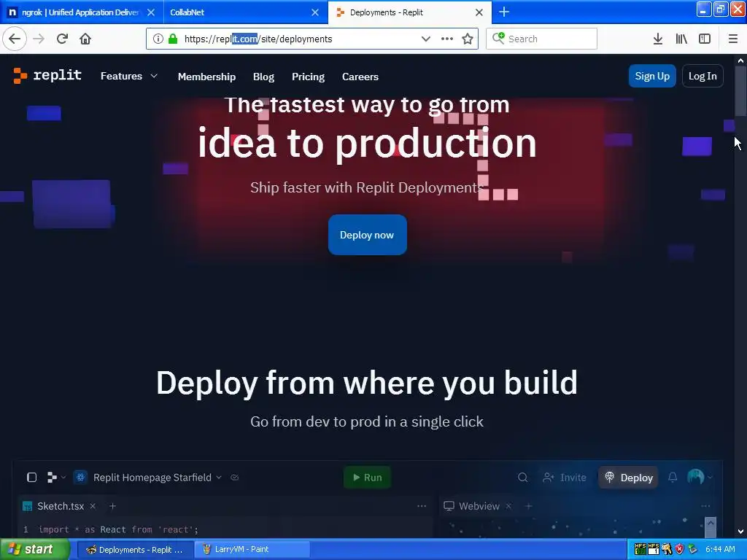Close the ngrok browser tab
This screenshot has height=560, width=747.
(151, 12)
